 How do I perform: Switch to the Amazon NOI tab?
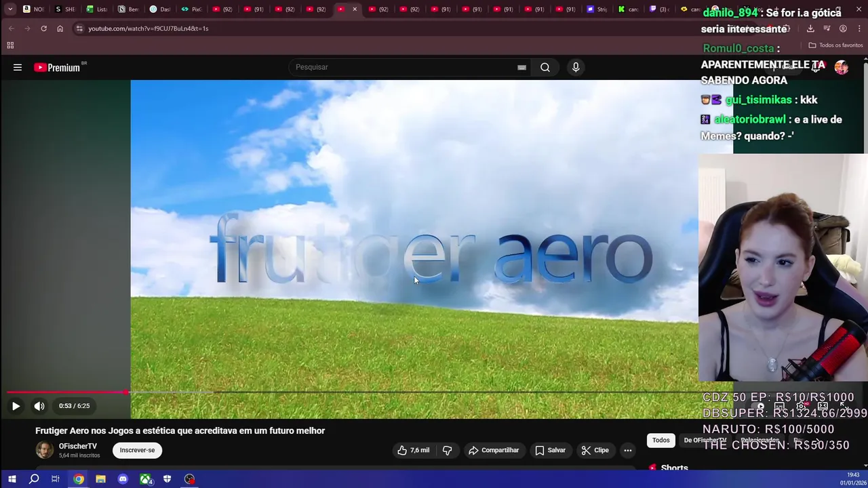tap(33, 9)
